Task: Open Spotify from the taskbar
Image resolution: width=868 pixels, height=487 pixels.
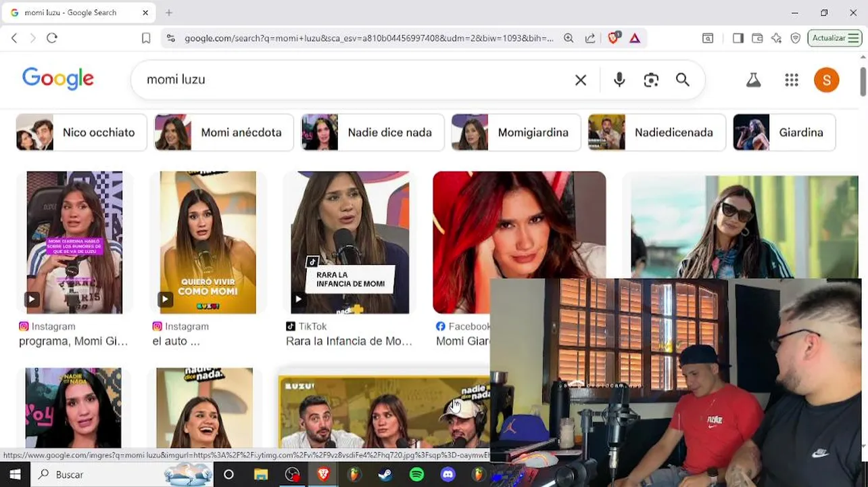Action: point(416,475)
